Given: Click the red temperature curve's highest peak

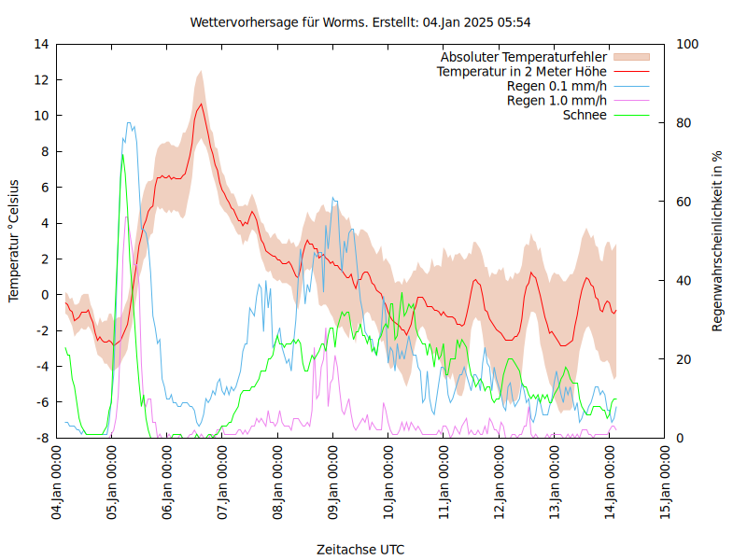Looking at the screenshot, I should click(200, 104).
